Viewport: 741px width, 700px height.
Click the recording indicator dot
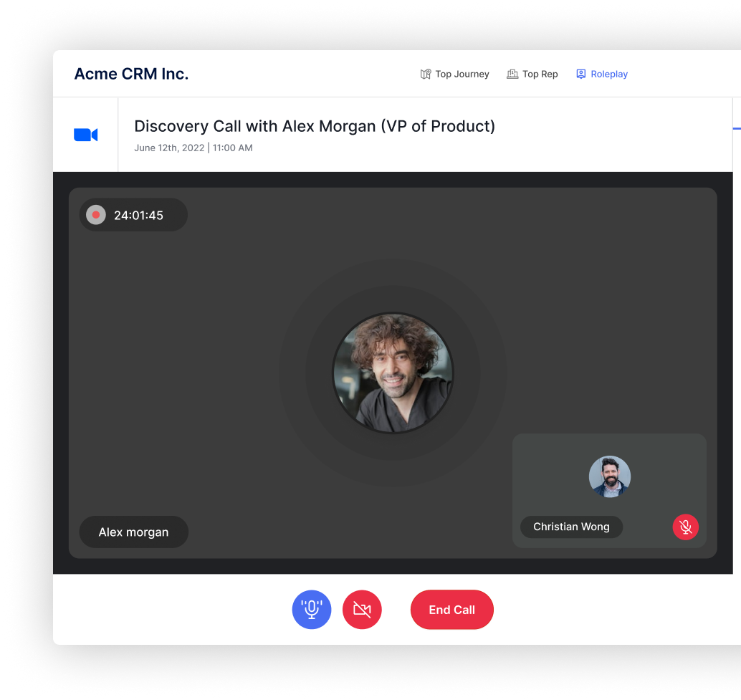click(x=96, y=215)
